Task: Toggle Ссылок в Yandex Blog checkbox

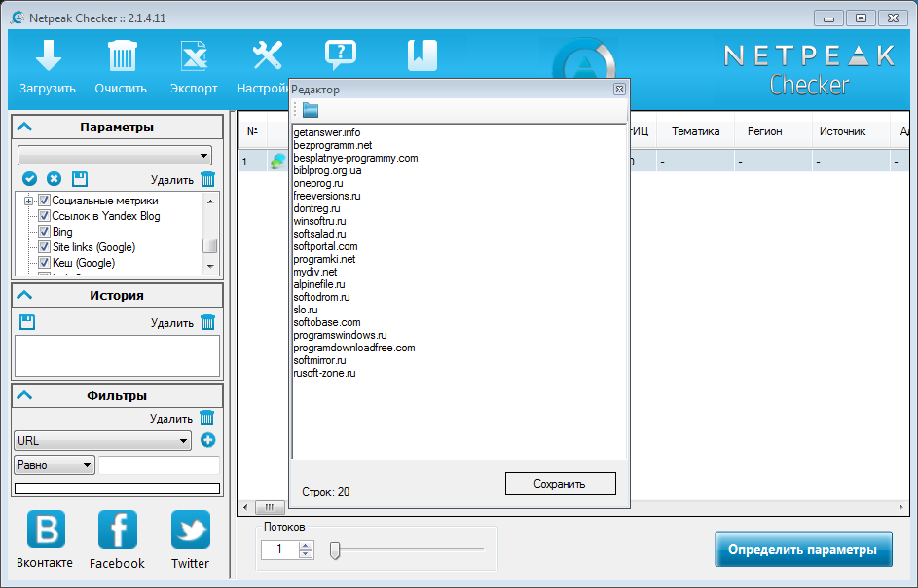Action: 44,216
